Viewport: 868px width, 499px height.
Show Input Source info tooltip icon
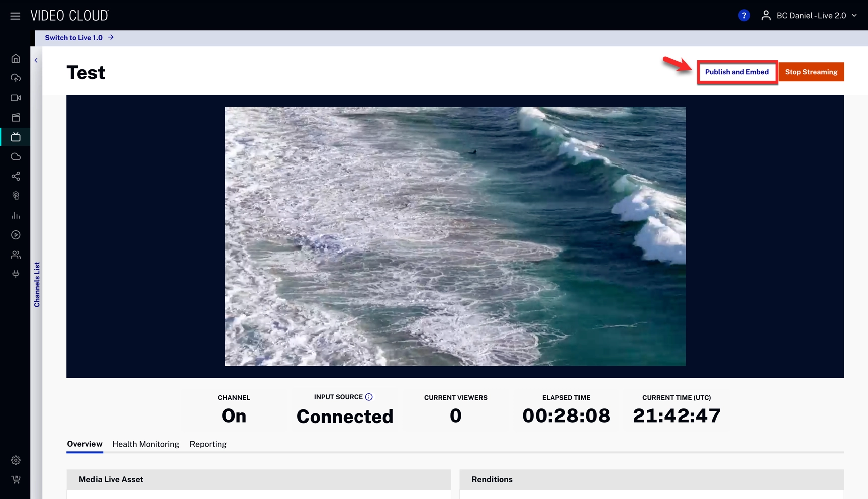[369, 397]
